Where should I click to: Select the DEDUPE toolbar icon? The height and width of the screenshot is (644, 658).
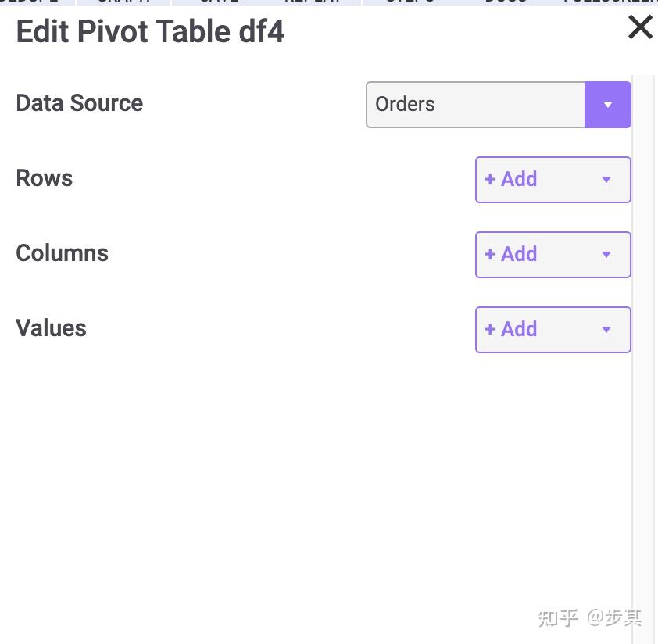pos(31,2)
